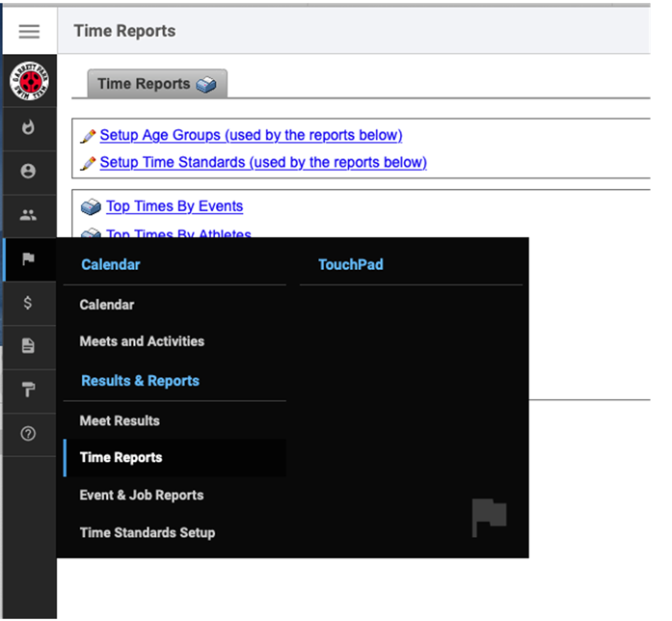Image resolution: width=672 pixels, height=621 pixels.
Task: Open the Top Times By Events report
Action: [174, 205]
